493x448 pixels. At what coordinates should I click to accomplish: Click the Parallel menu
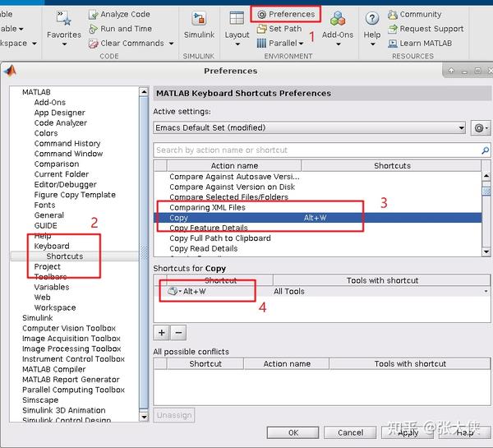(280, 43)
